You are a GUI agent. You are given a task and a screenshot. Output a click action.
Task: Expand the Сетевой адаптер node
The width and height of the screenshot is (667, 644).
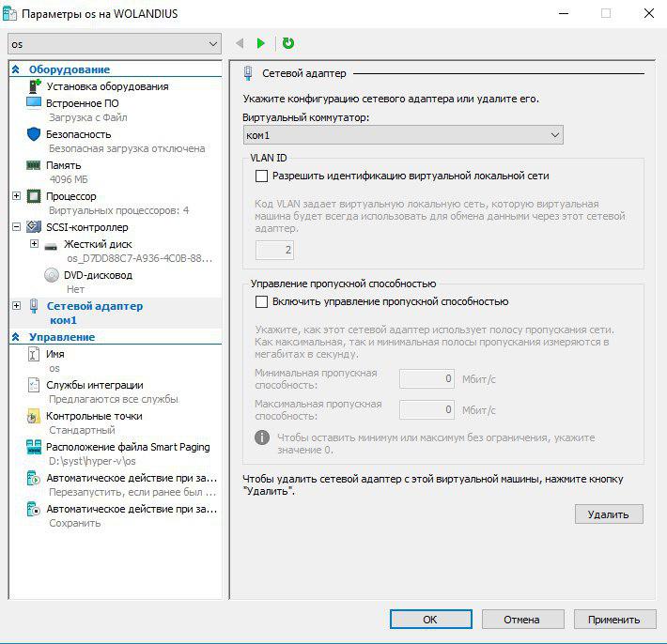pyautogui.click(x=16, y=306)
